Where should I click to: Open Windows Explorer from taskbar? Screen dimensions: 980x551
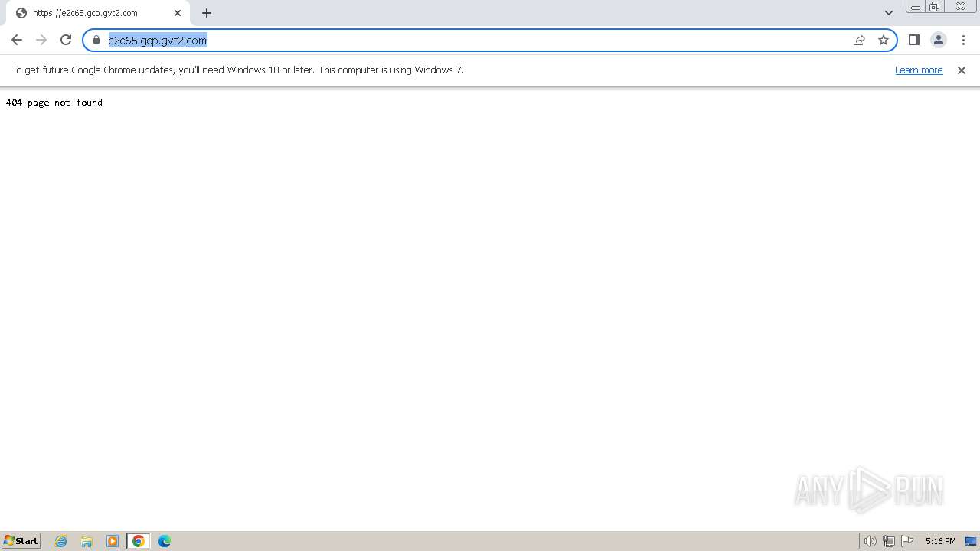tap(87, 541)
